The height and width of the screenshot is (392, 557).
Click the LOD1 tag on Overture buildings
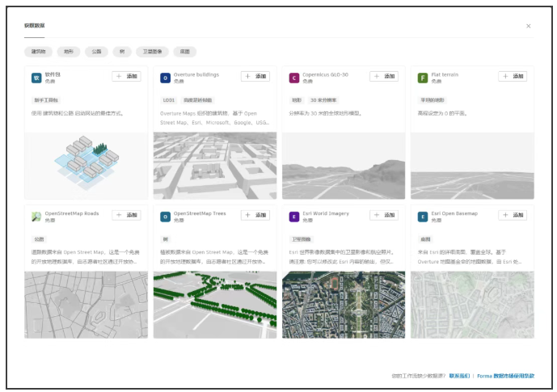tap(169, 100)
